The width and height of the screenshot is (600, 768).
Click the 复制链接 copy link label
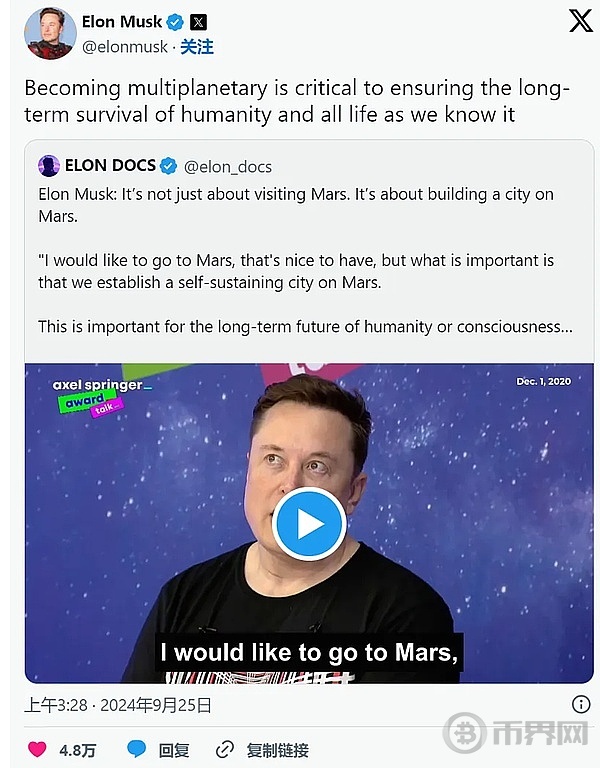[x=278, y=749]
